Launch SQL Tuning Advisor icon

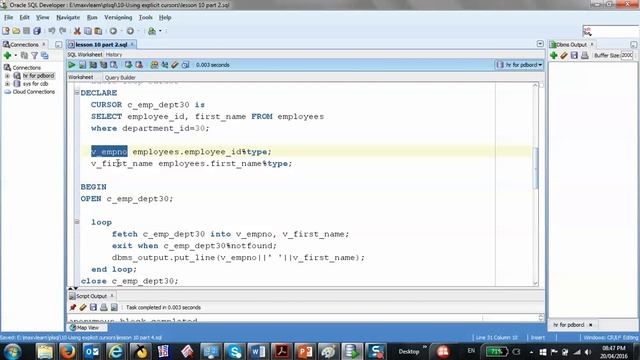[114, 65]
